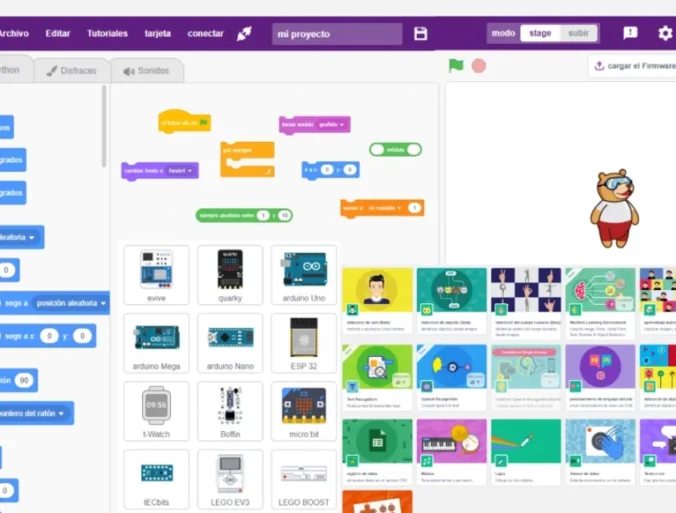Image resolution: width=676 pixels, height=513 pixels.
Task: Select the arduino Mega board
Action: tap(156, 343)
